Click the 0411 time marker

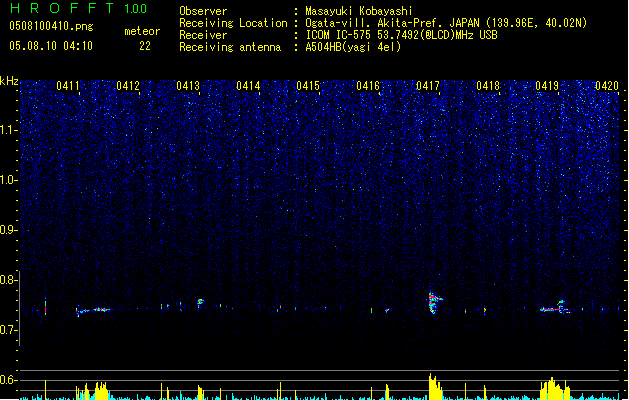[x=68, y=86]
